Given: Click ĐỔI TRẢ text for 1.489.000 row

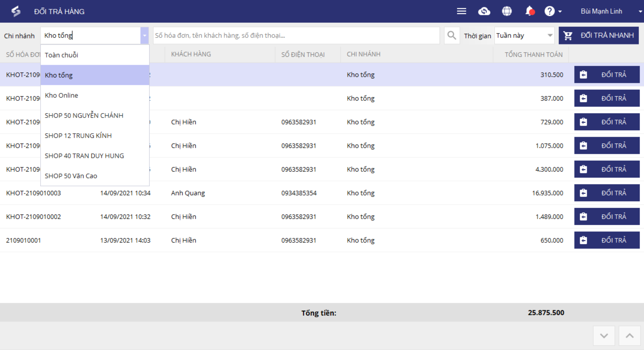Looking at the screenshot, I should (614, 216).
